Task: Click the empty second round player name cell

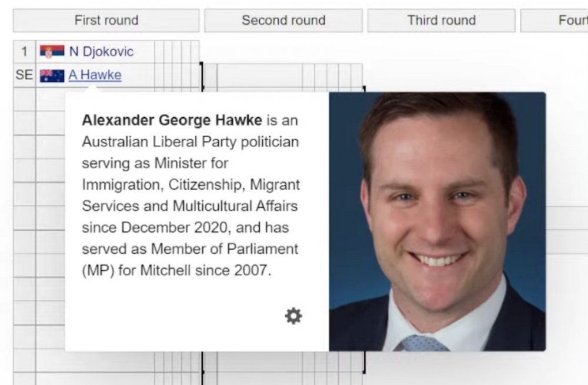Action: tap(259, 75)
